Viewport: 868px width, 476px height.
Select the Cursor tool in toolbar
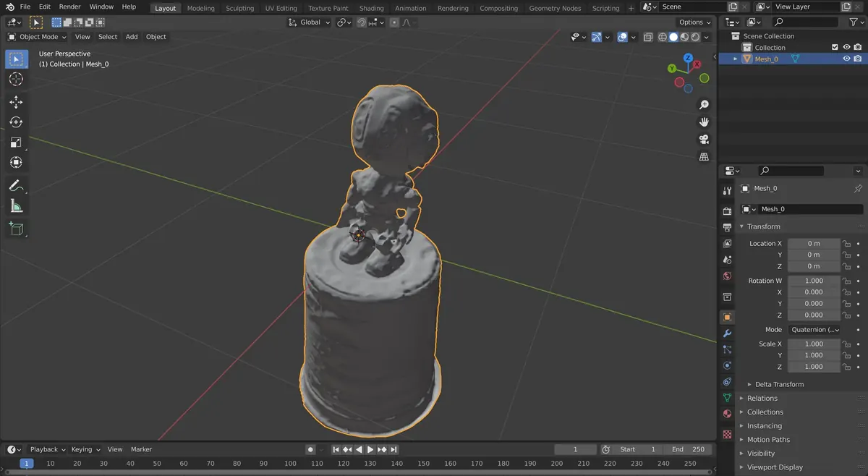point(16,79)
